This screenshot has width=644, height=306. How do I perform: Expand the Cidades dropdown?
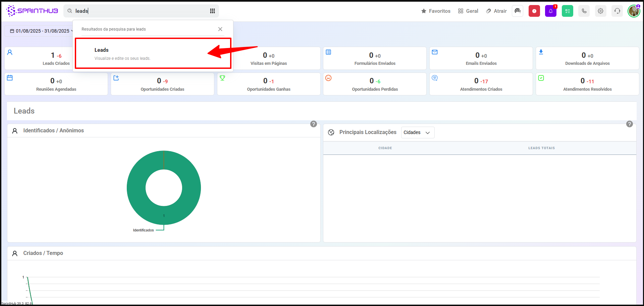pyautogui.click(x=417, y=132)
